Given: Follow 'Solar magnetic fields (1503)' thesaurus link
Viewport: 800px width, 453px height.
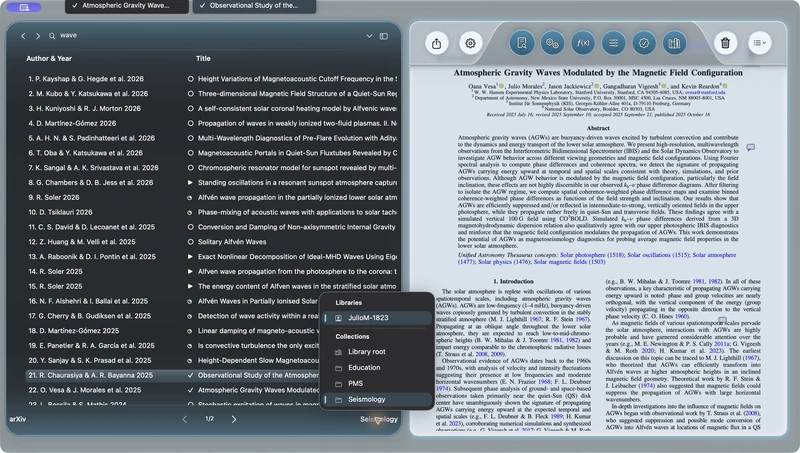Looking at the screenshot, I should pos(569,262).
